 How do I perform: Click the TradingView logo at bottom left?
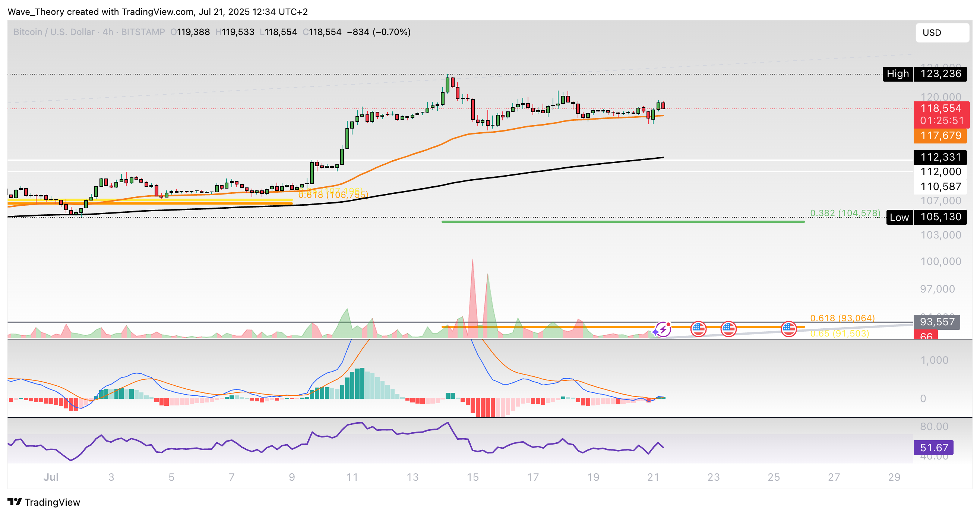(44, 502)
